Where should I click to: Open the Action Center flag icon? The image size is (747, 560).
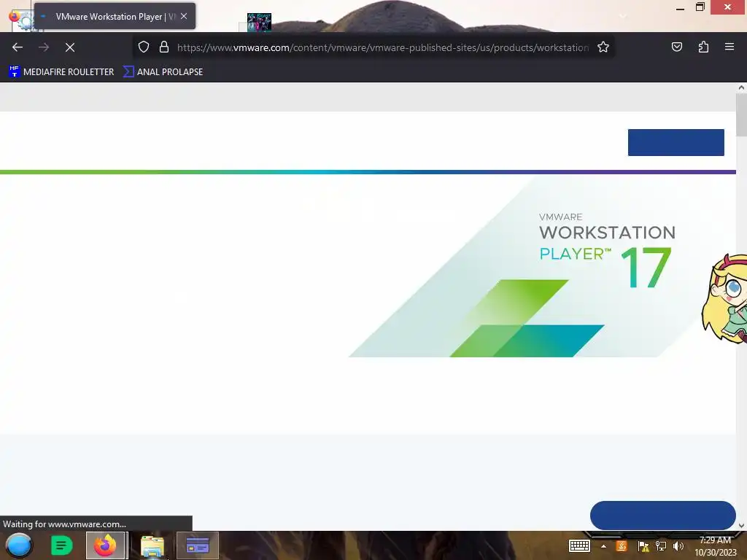coord(643,546)
